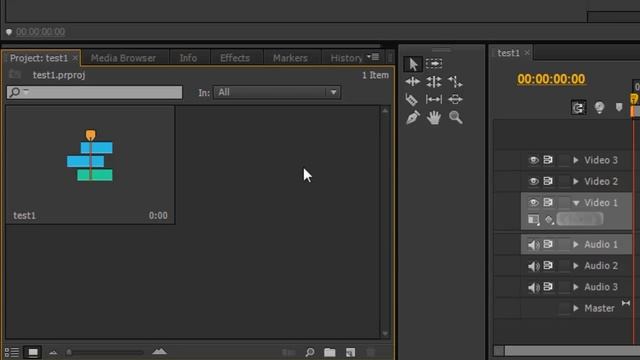Open the Info tab
This screenshot has height=360, width=640.
pyautogui.click(x=188, y=58)
